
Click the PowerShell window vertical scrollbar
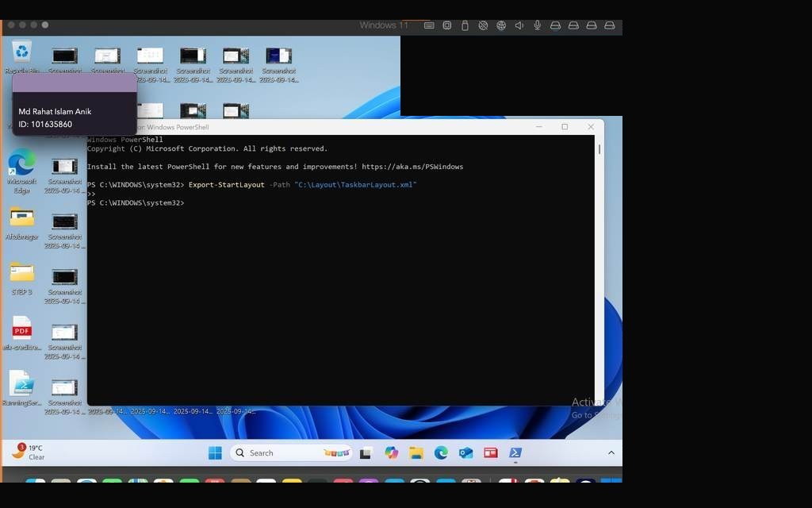(x=599, y=149)
